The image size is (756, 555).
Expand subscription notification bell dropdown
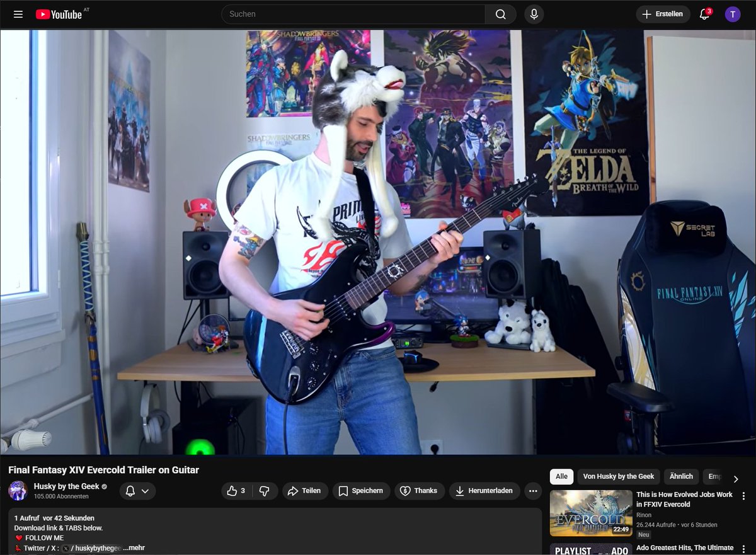(x=137, y=491)
